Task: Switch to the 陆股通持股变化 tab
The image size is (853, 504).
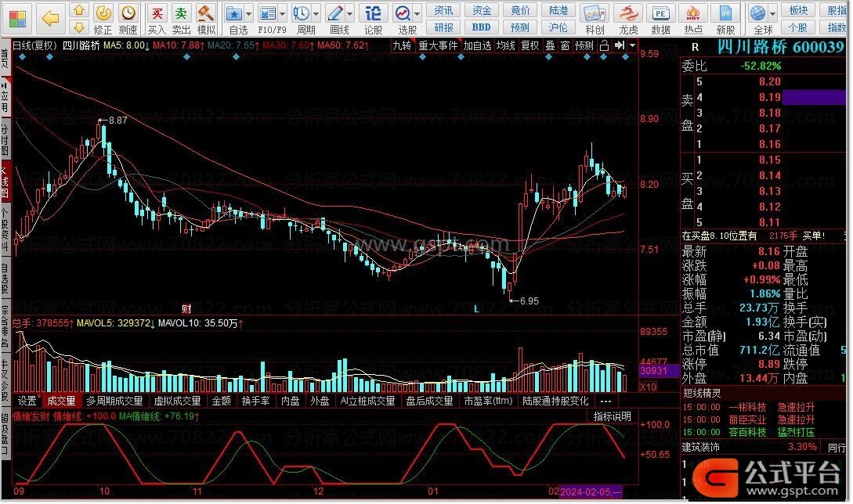Action: coord(555,401)
